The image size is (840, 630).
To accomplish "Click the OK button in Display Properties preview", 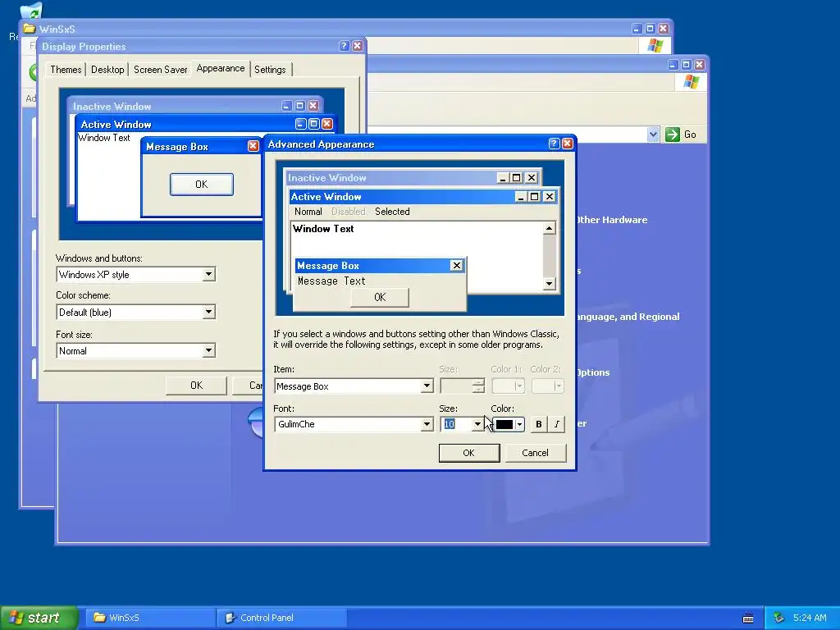I will [202, 185].
